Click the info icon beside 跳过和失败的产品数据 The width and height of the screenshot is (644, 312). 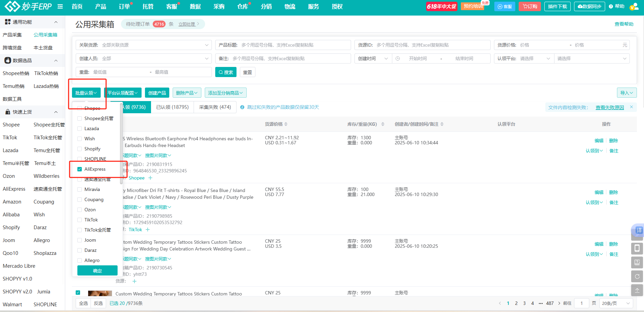tap(242, 107)
